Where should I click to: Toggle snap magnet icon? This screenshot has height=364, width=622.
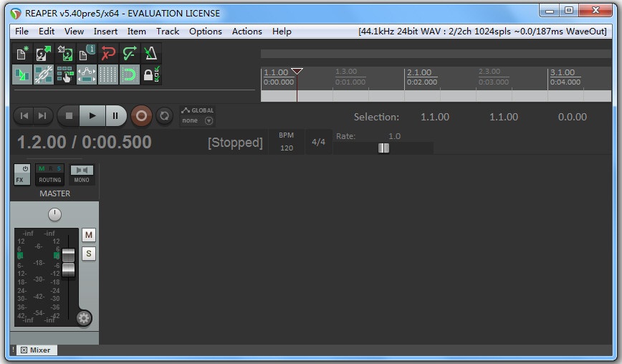(129, 75)
